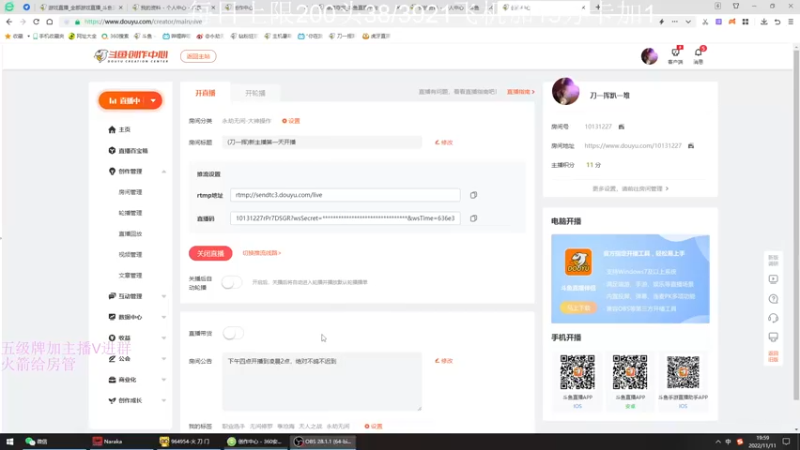Expand the 互动管理 sidebar section
Viewport: 800px width, 450px height.
164,296
